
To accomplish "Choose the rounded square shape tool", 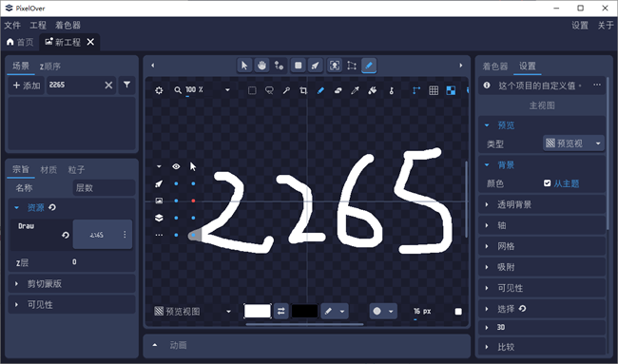I will coord(299,66).
